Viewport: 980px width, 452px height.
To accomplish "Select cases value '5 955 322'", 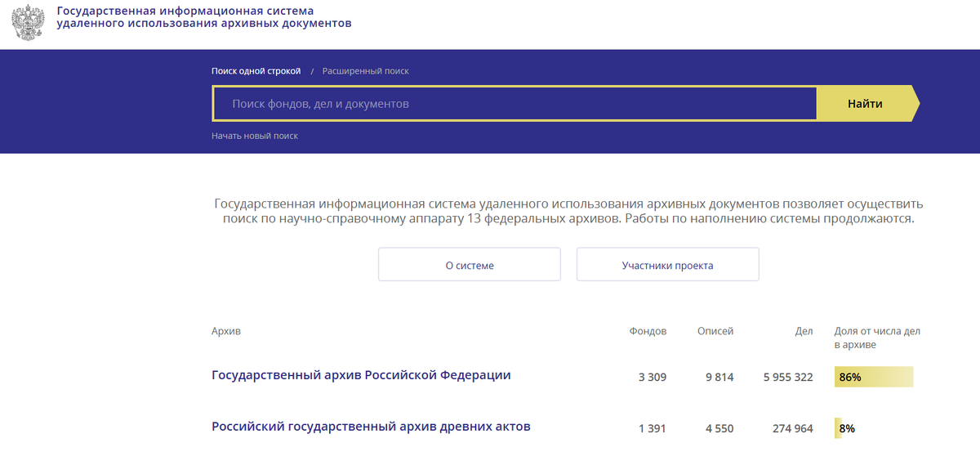I will tap(788, 377).
